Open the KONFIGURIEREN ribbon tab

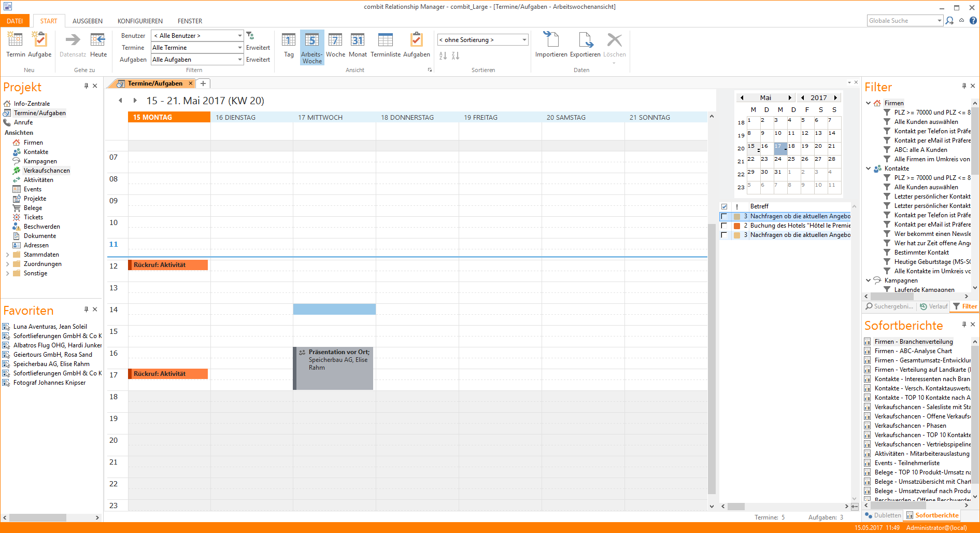point(140,21)
